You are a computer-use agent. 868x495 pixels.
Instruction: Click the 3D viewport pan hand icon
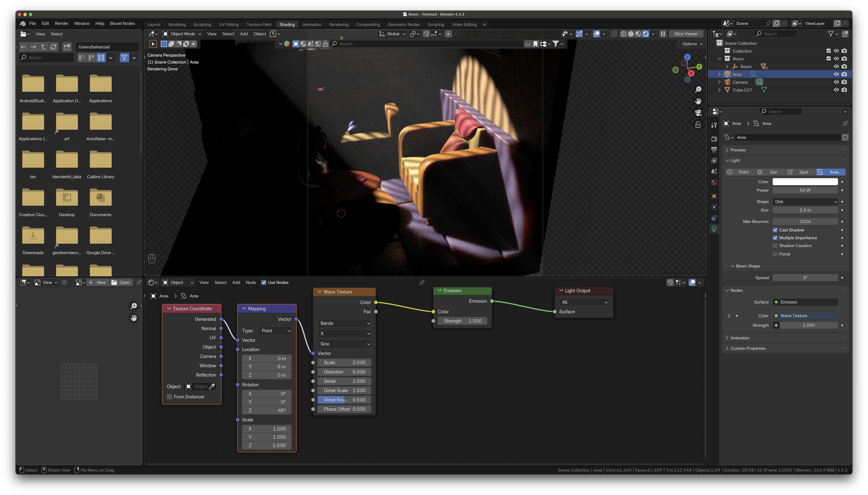pos(698,101)
